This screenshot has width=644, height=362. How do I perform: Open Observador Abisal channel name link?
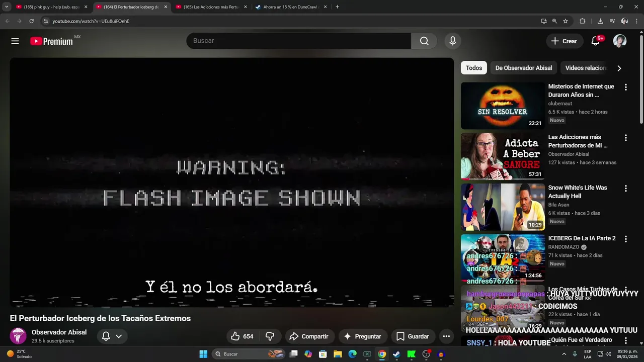tap(59, 332)
